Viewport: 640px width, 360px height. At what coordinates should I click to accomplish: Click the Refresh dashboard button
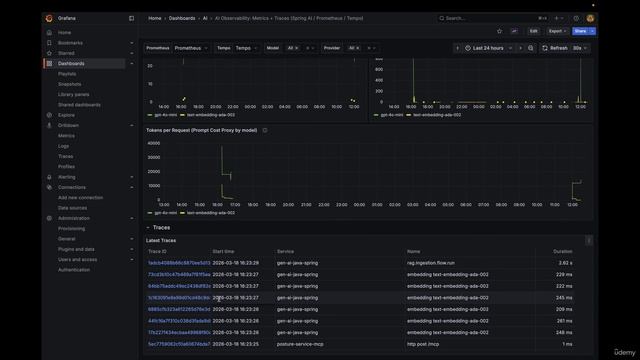pos(555,48)
